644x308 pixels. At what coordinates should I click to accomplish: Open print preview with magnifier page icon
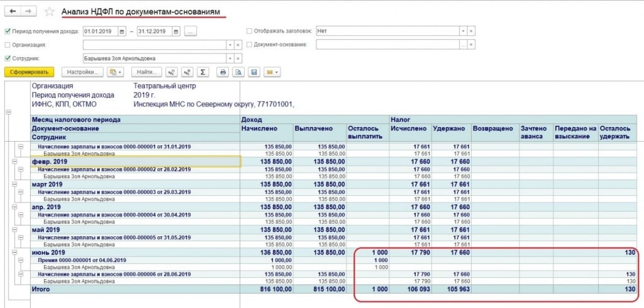click(238, 72)
